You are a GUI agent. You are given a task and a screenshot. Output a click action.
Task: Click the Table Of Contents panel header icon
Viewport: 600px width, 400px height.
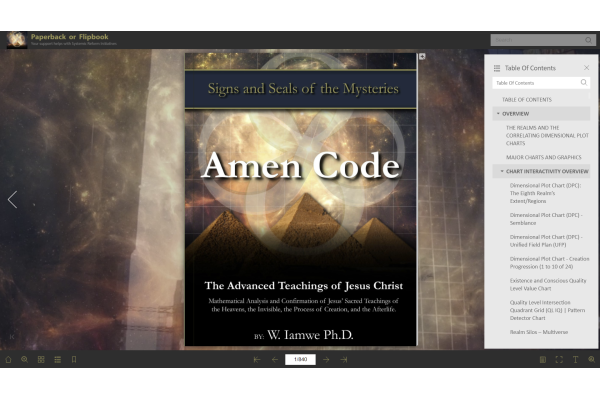pyautogui.click(x=497, y=68)
